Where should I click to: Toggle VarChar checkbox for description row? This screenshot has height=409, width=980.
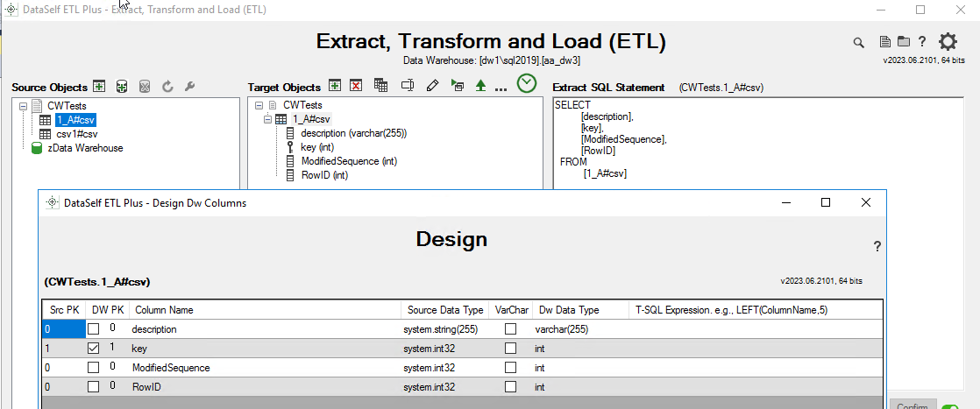click(x=511, y=329)
